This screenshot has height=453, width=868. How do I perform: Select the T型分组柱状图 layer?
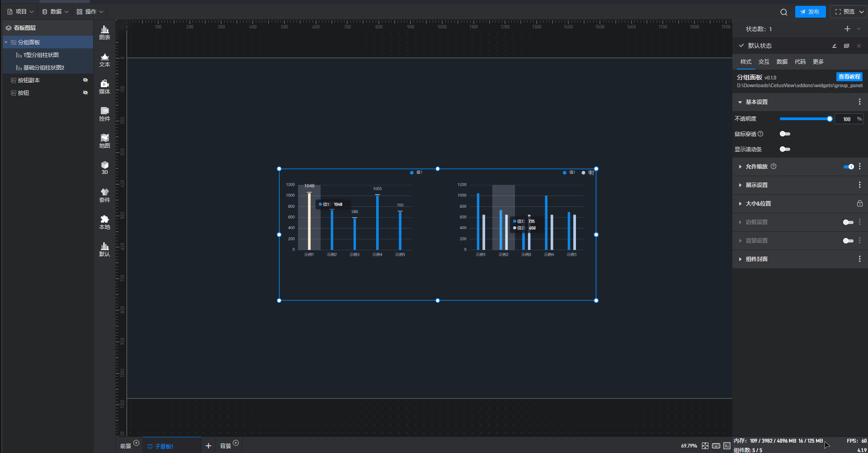click(x=41, y=55)
